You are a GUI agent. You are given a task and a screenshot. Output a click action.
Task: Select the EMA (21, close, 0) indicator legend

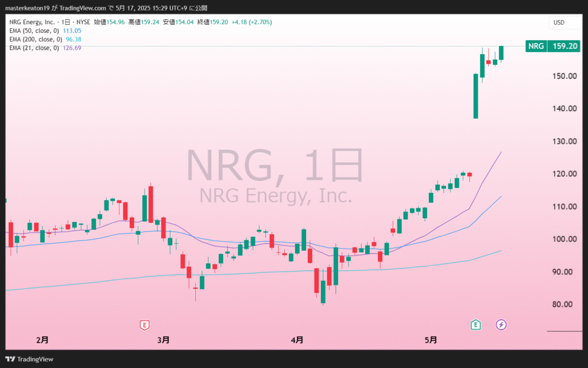pos(34,48)
